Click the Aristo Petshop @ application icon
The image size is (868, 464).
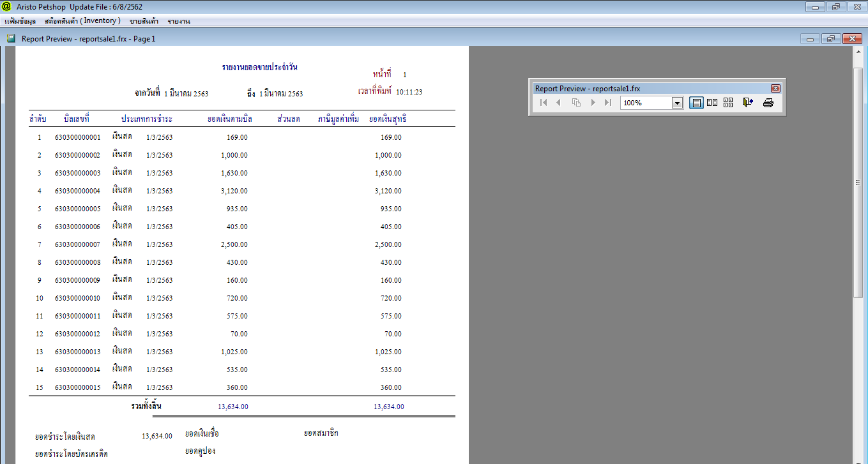[7, 6]
